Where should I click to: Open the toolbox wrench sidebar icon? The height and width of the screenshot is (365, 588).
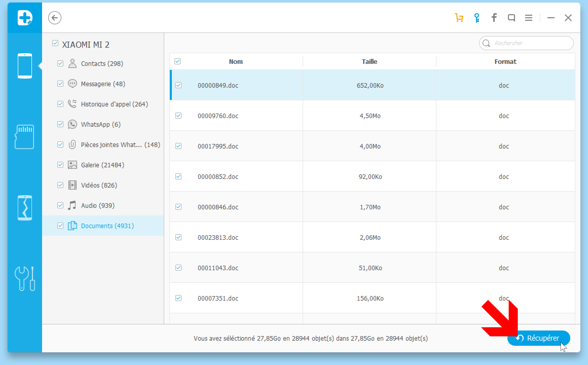(x=25, y=279)
